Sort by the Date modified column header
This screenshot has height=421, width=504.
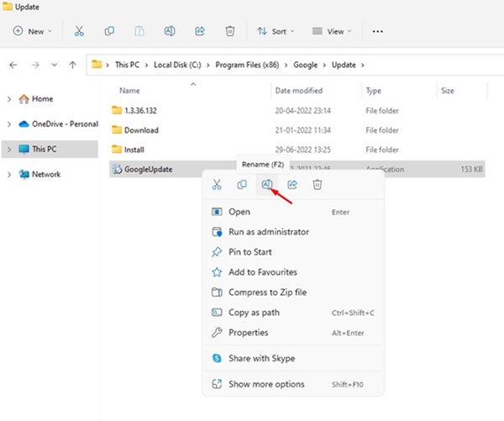[x=297, y=90]
